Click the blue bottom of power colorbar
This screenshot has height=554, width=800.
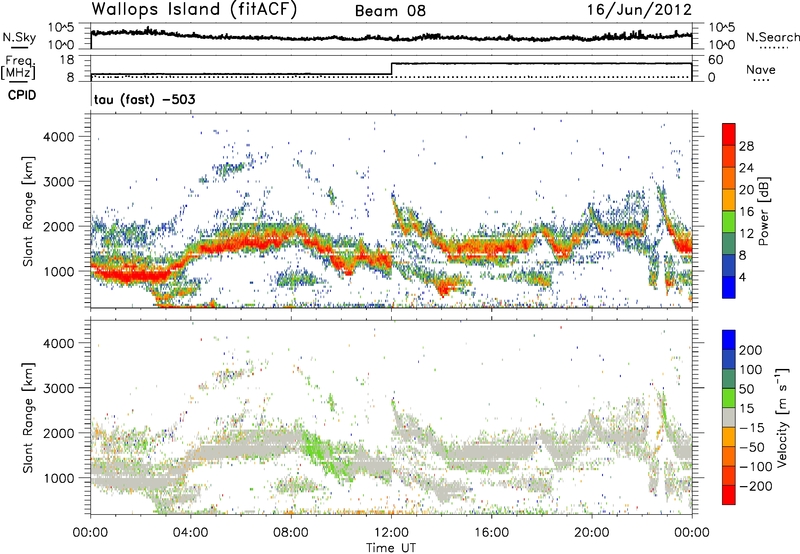pyautogui.click(x=729, y=288)
